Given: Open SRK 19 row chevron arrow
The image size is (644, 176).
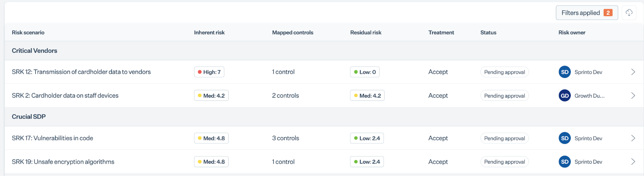Looking at the screenshot, I should [633, 162].
